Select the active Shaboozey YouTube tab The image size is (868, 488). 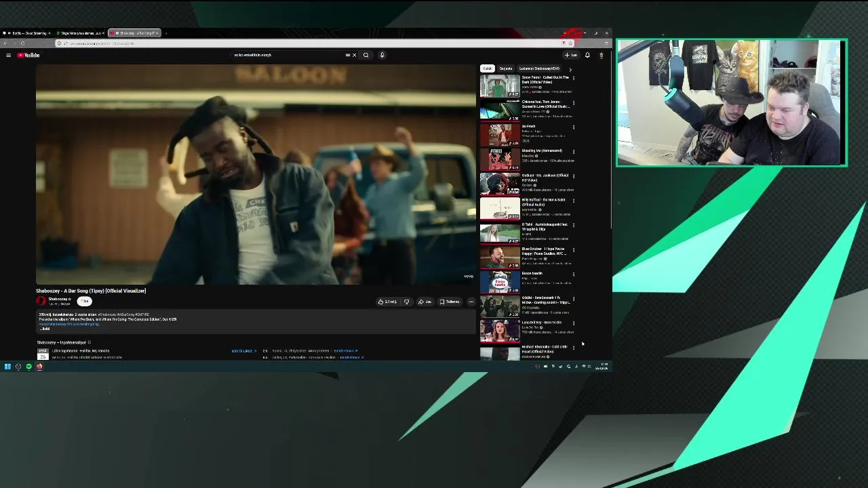click(134, 33)
